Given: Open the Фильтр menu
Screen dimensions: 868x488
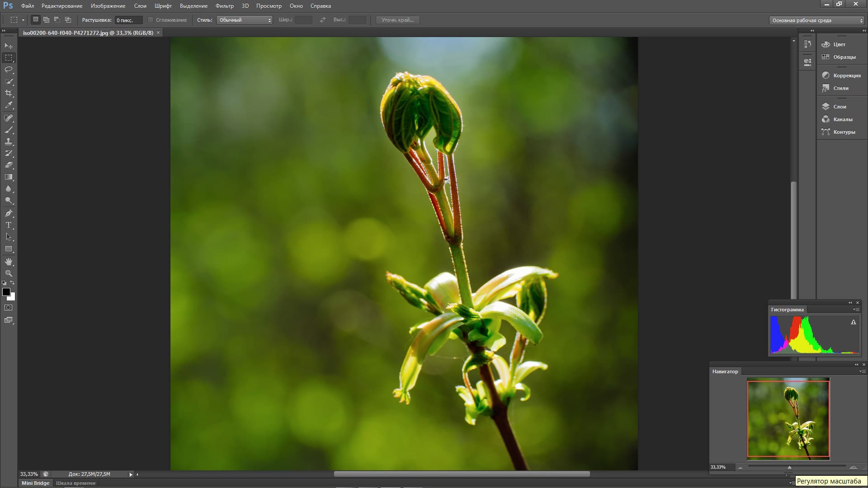Looking at the screenshot, I should pos(224,6).
